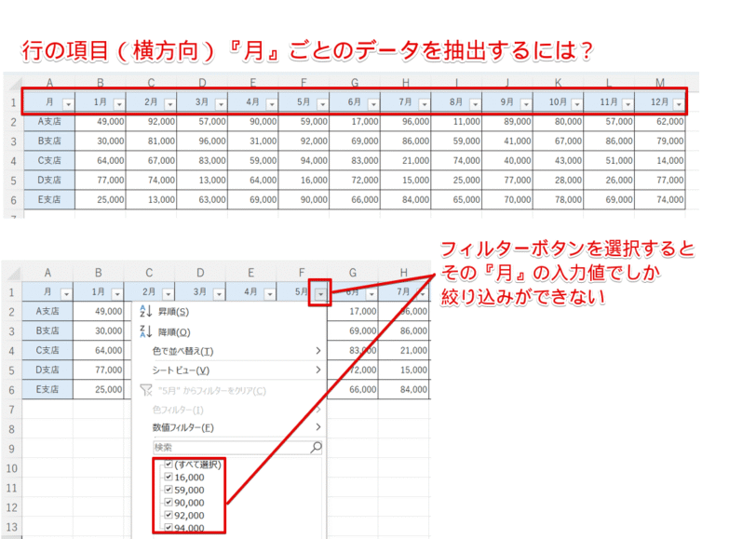Click D支店 5月 value 16,000 in top table
The image size is (756, 539).
(304, 180)
